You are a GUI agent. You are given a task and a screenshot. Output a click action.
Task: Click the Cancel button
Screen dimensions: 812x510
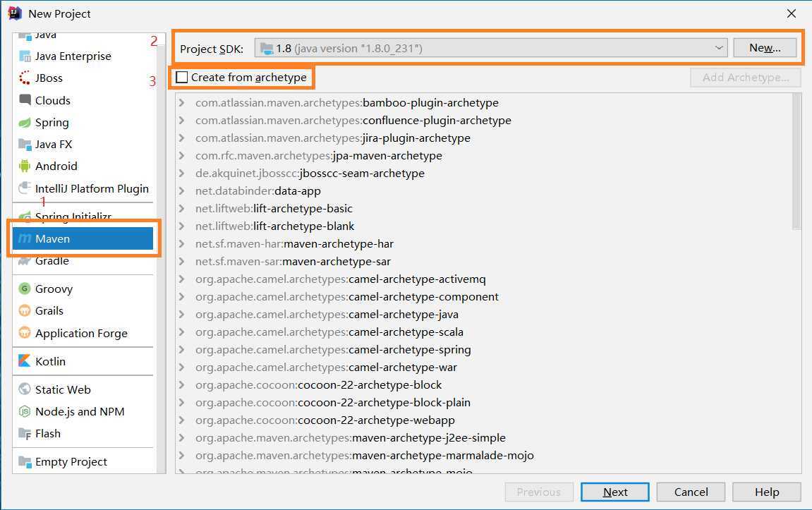click(x=691, y=492)
